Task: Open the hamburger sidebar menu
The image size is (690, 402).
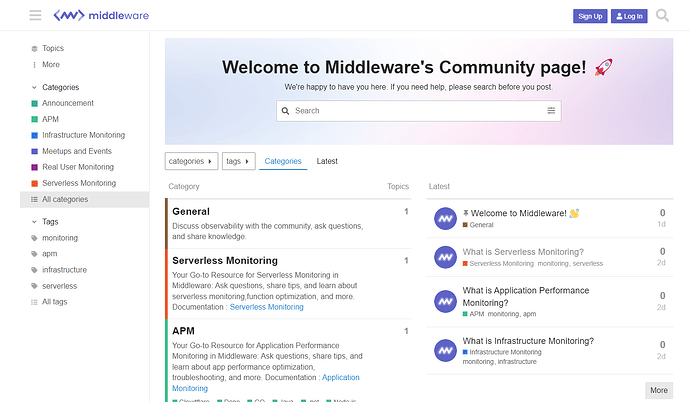Action: click(x=35, y=15)
